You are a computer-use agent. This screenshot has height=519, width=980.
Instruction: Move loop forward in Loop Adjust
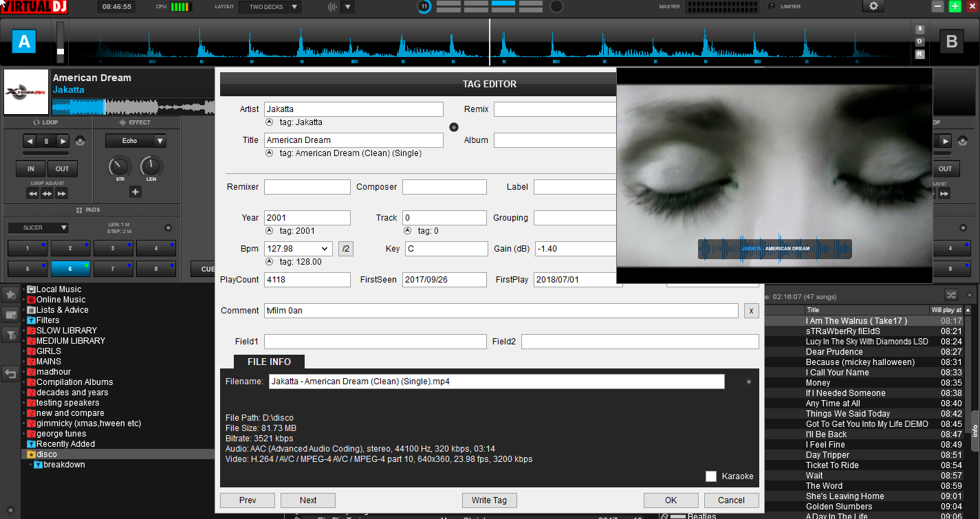(61, 194)
